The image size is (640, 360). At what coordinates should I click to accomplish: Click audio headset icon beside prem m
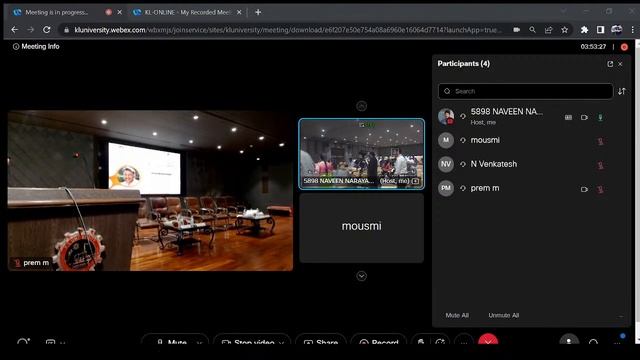click(x=463, y=188)
